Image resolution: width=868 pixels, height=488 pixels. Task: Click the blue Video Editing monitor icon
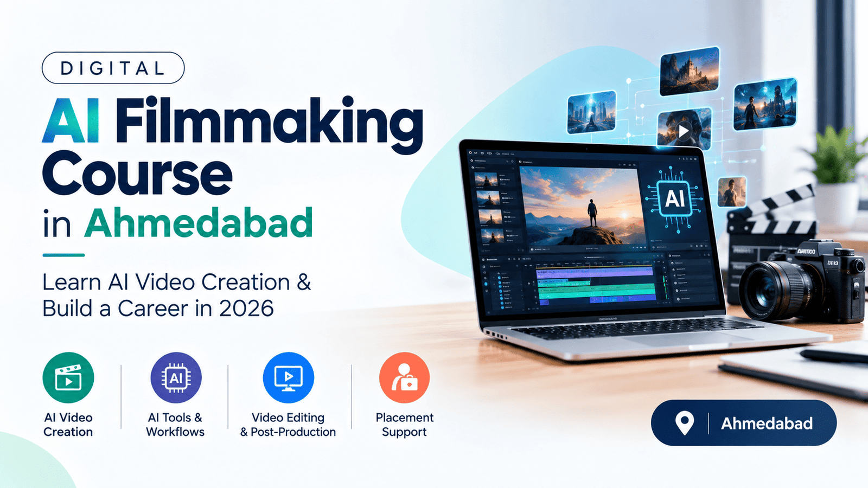(288, 378)
